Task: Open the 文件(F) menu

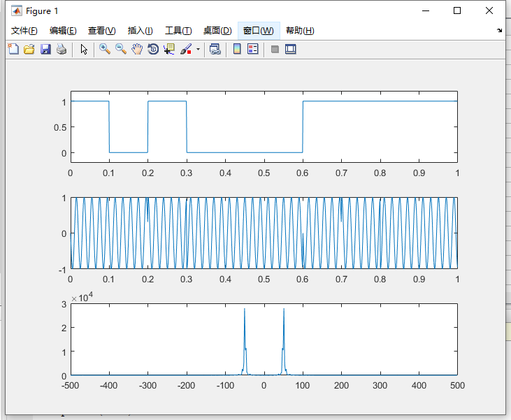Action: point(24,31)
